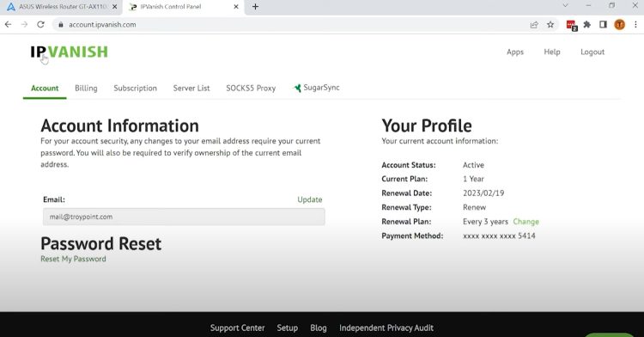This screenshot has height=337, width=644.
Task: Click the Help link in header
Action: pos(552,52)
